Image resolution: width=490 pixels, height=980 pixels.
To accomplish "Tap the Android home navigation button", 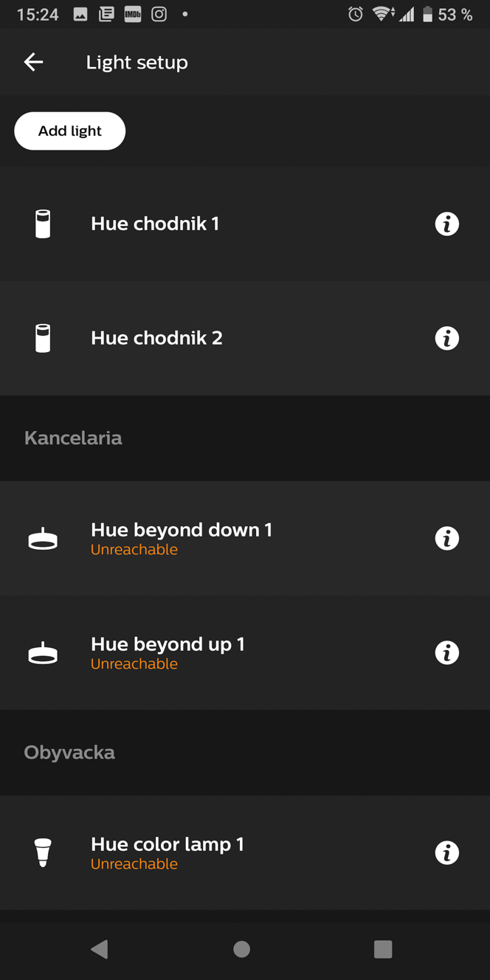I will pos(241,949).
